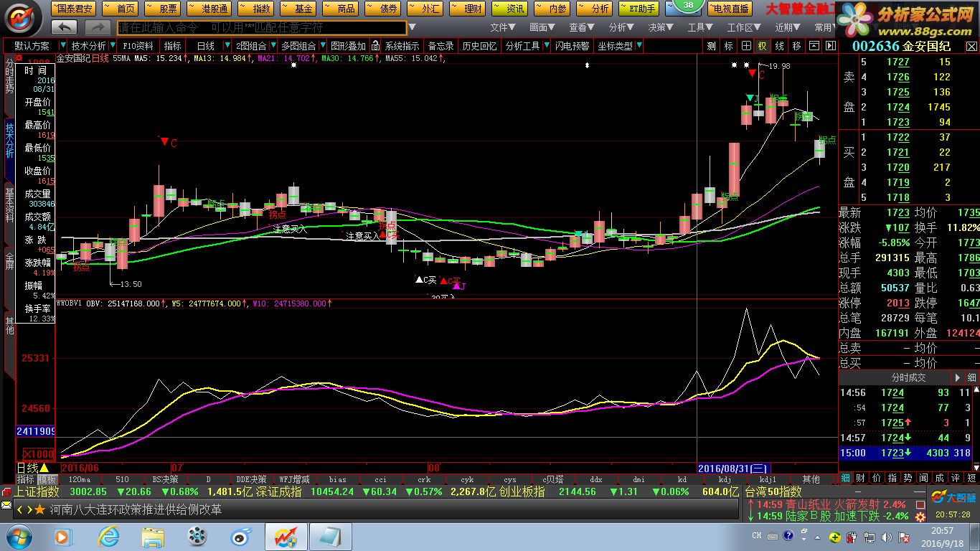Click the 系统指示 toolbar item
The height and width of the screenshot is (551, 980).
pyautogui.click(x=402, y=46)
